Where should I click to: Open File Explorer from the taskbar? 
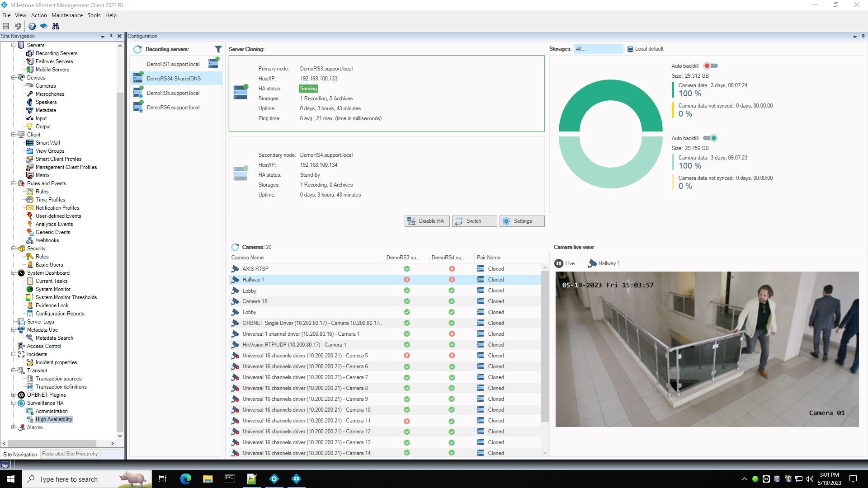[208, 479]
